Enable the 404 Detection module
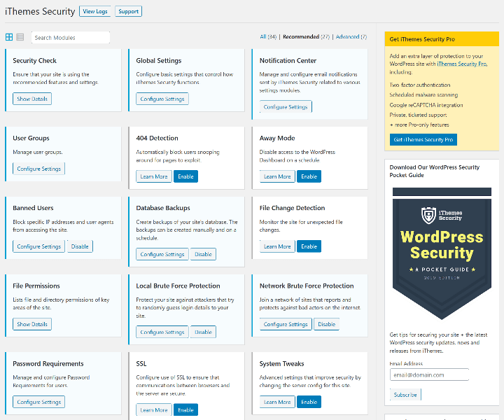The width and height of the screenshot is (504, 420). (x=185, y=176)
